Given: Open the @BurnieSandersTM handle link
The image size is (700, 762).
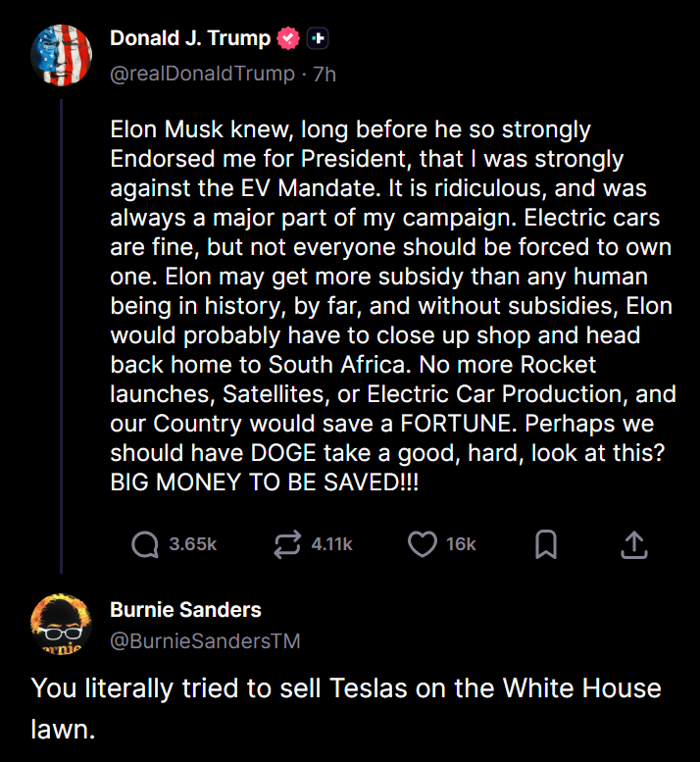Looking at the screenshot, I should click(205, 641).
